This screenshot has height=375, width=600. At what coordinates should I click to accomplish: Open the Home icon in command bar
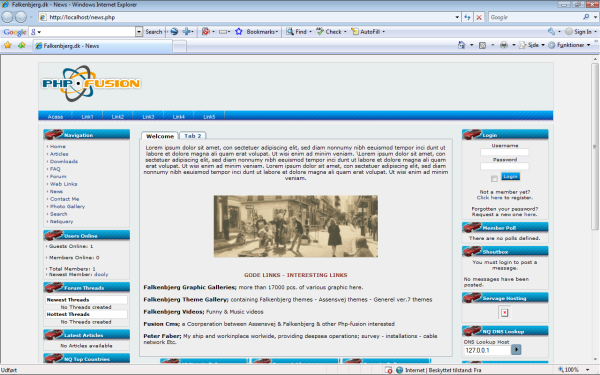click(x=461, y=45)
